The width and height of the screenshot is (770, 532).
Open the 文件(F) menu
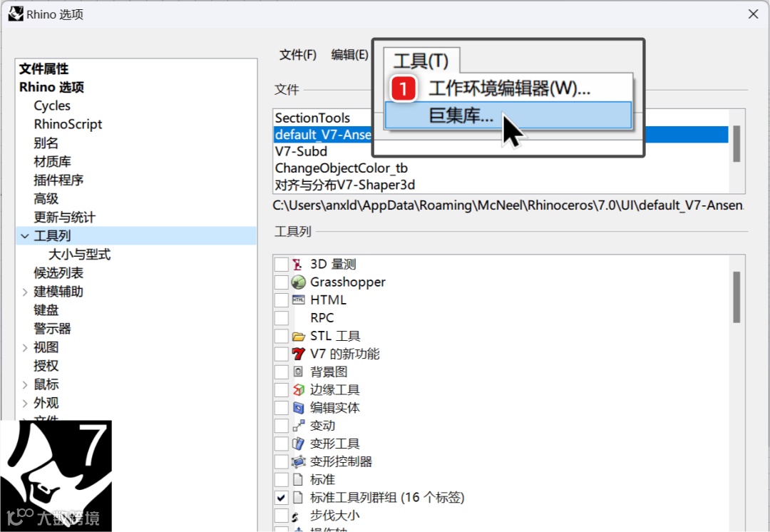[298, 54]
